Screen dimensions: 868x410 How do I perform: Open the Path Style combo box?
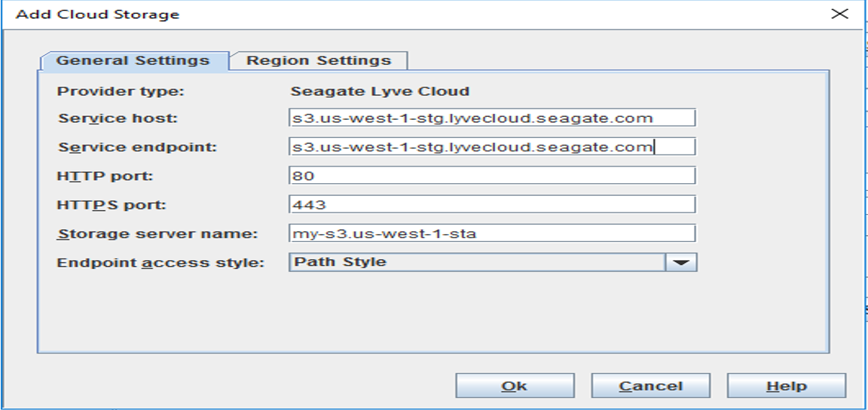pos(476,262)
